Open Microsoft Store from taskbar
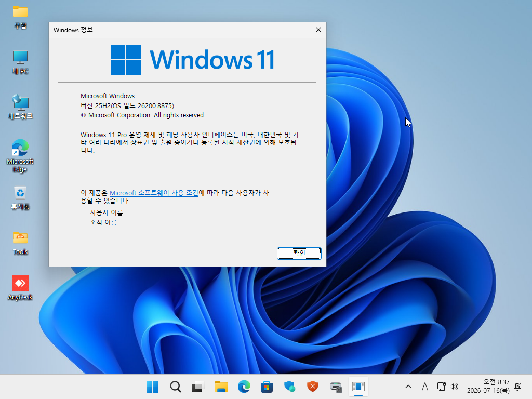Screen dimensions: 532x399 (x=267, y=387)
